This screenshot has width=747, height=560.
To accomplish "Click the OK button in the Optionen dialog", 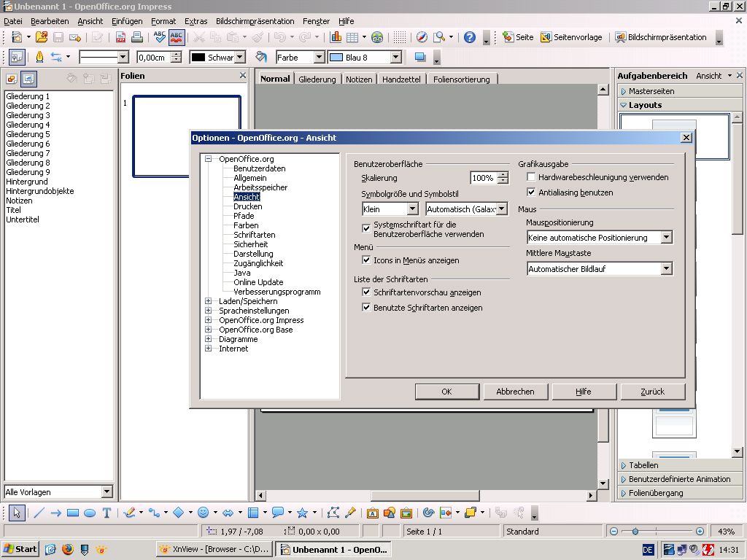I will point(447,392).
